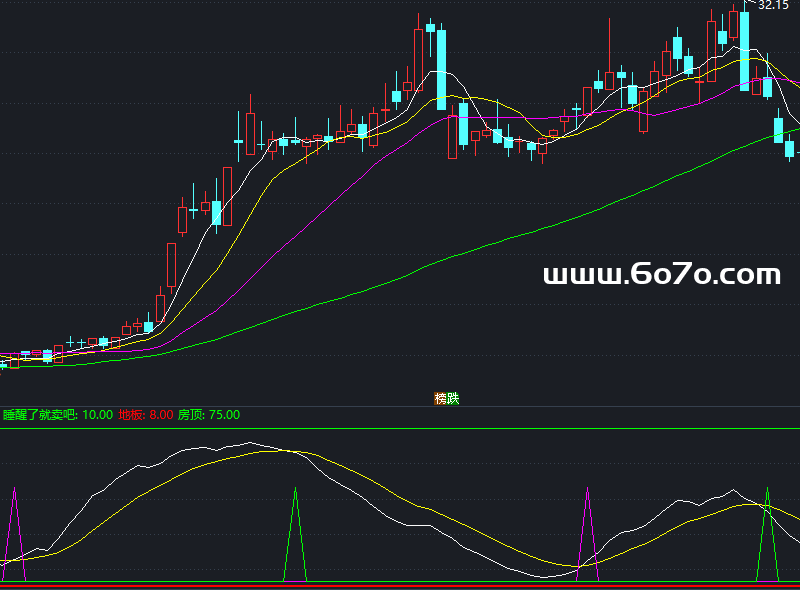Click the 32.15 high price label
800x590 pixels.
tap(773, 6)
